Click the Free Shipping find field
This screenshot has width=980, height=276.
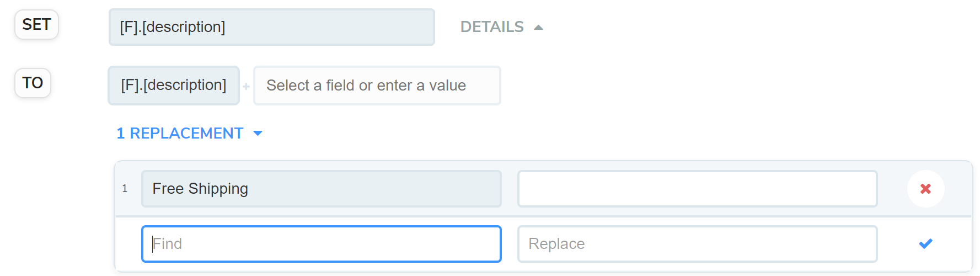coord(321,189)
